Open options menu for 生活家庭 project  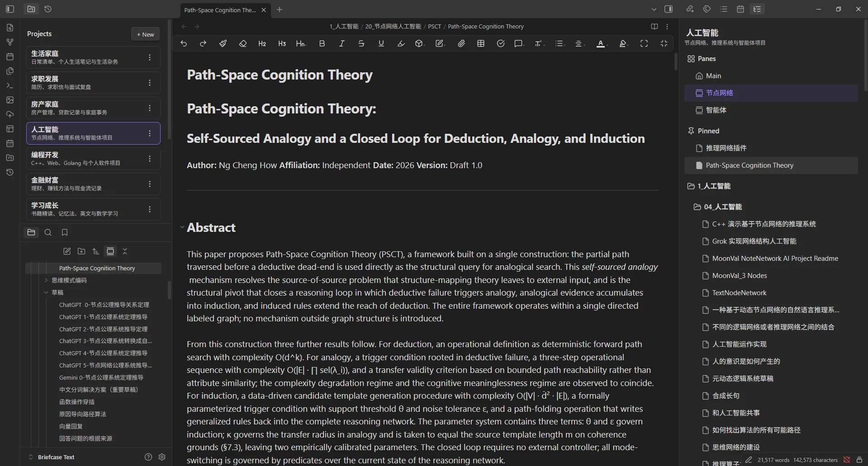[150, 57]
